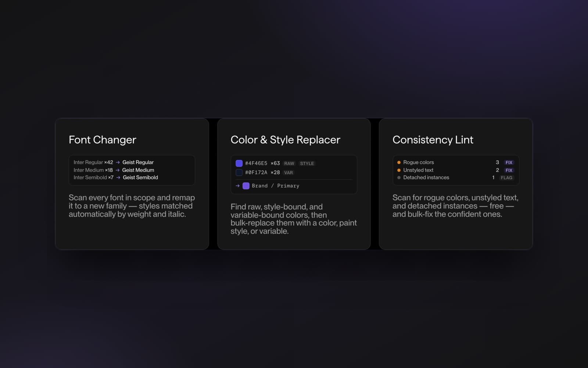Click the VAR tag

[288, 173]
